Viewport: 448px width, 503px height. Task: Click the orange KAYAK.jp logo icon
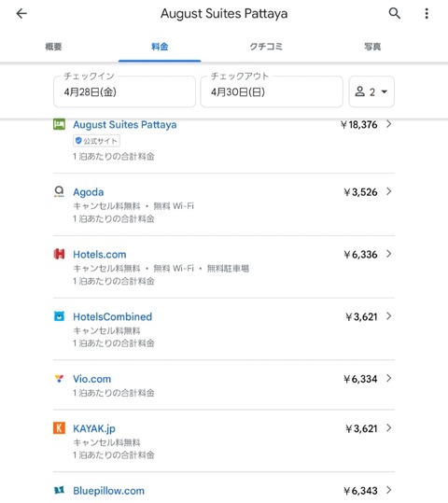click(59, 428)
